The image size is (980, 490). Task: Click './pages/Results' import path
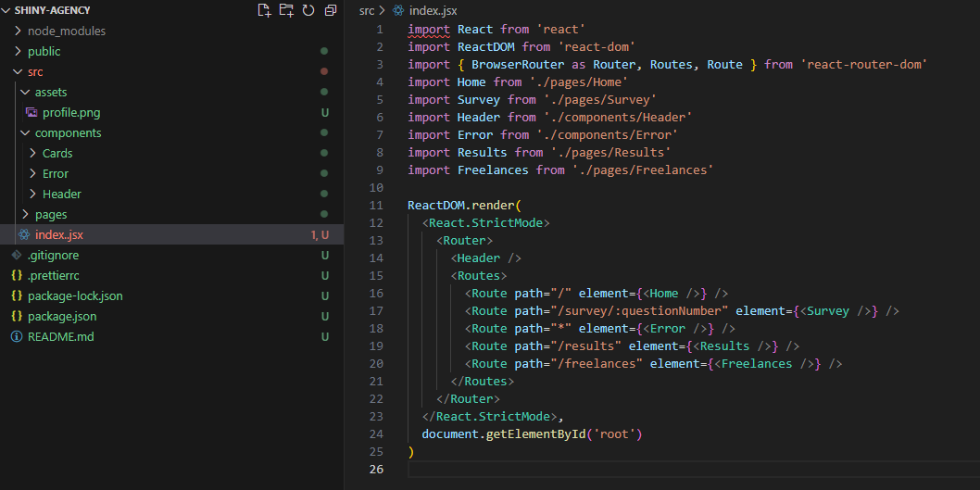pyautogui.click(x=611, y=153)
